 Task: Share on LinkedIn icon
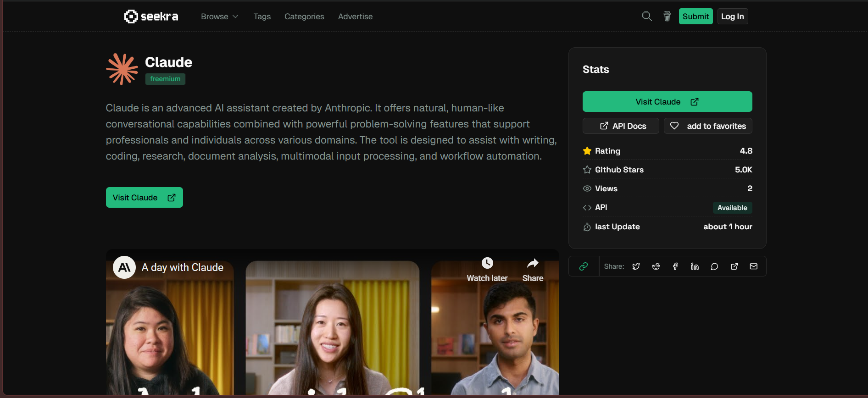coord(695,266)
